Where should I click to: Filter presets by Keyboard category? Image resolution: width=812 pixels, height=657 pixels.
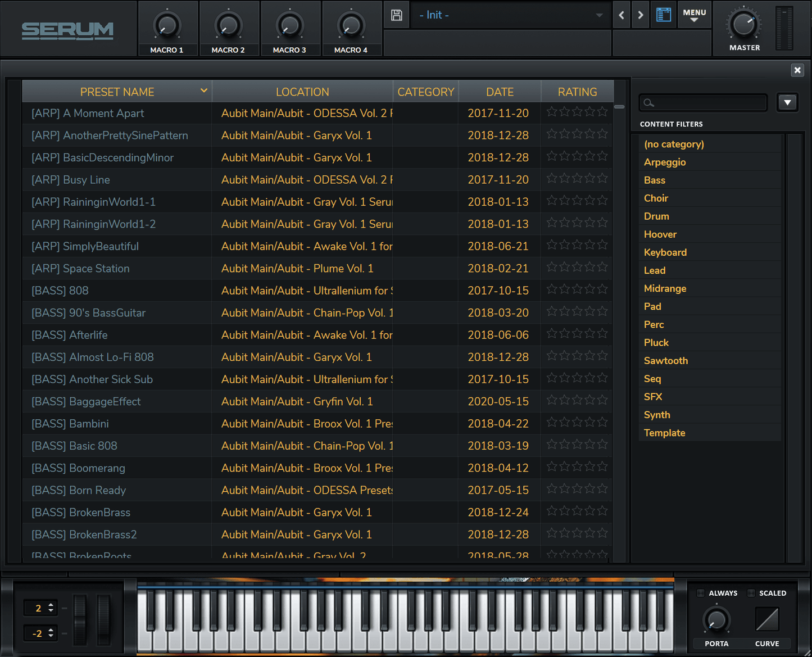point(710,252)
